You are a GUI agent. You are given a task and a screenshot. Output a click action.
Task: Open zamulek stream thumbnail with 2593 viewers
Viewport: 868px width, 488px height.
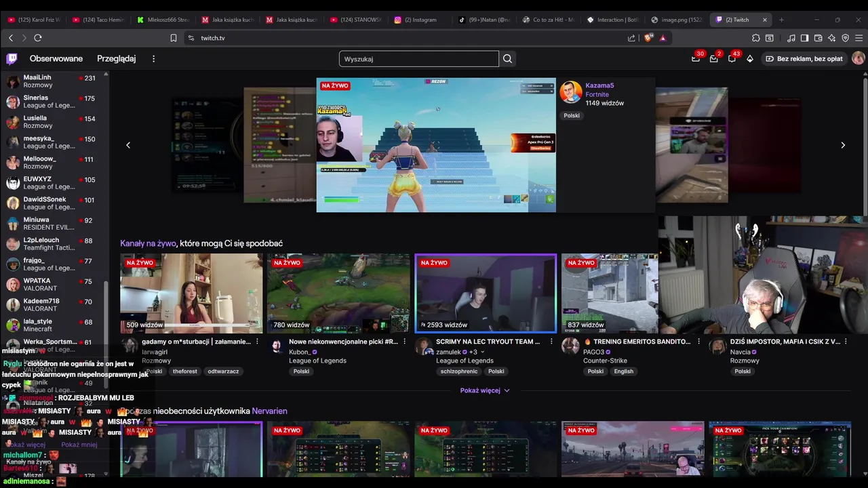coord(486,293)
